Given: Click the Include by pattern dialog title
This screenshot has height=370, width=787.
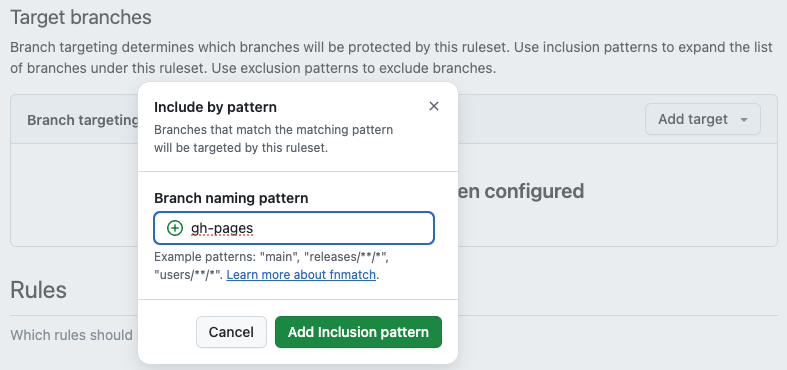Looking at the screenshot, I should [x=215, y=107].
